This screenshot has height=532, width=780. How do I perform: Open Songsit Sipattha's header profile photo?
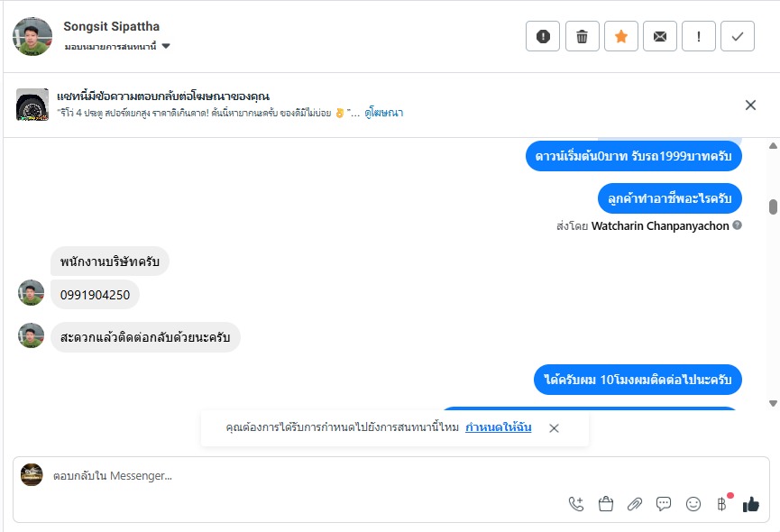32,36
